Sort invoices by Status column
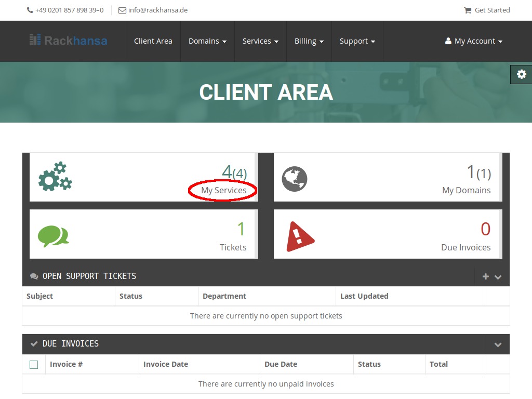 (369, 364)
